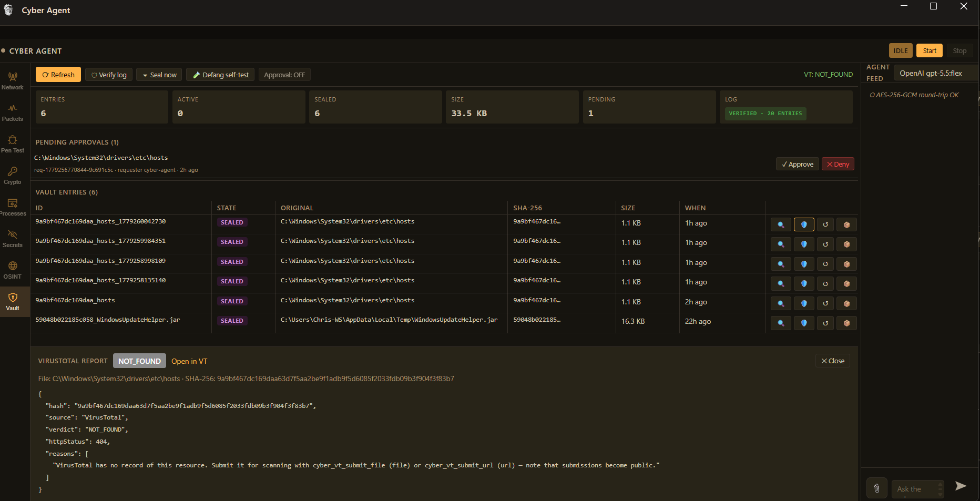Inspect entry hosts_1779258135140 with magnifier
The image size is (980, 501).
tap(781, 283)
